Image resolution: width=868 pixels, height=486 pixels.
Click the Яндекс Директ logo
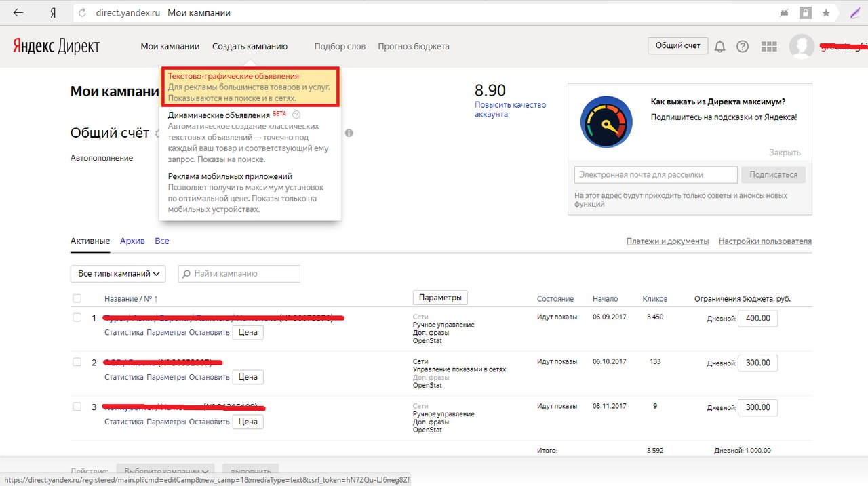coord(56,46)
